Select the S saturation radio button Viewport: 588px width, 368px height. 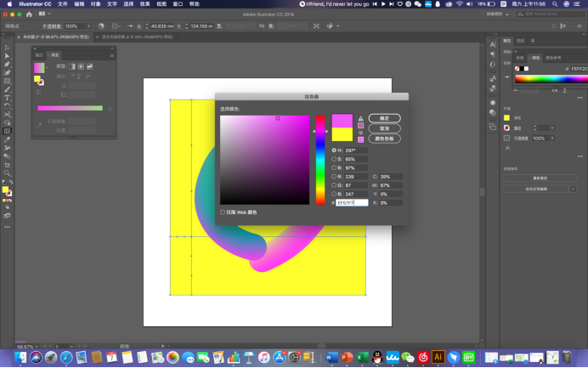334,159
